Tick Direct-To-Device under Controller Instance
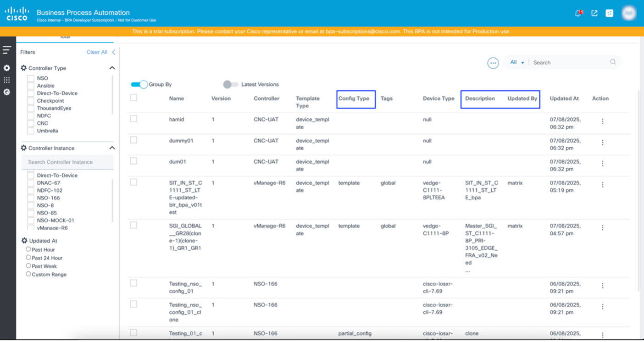 (x=31, y=176)
